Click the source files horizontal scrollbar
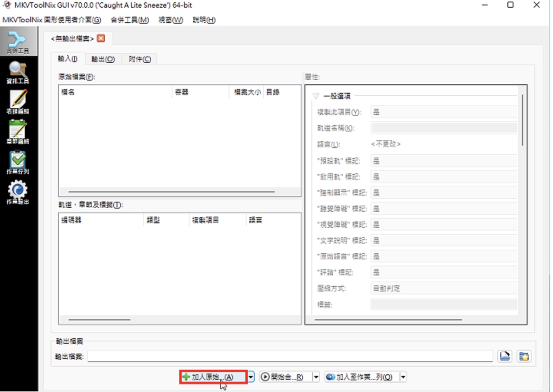The height and width of the screenshot is (392, 553). click(x=172, y=191)
